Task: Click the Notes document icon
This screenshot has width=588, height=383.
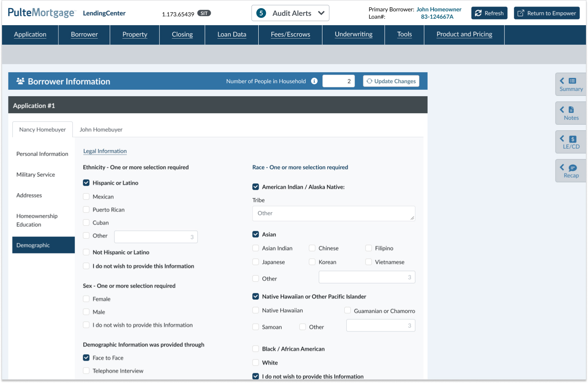Action: pos(571,110)
